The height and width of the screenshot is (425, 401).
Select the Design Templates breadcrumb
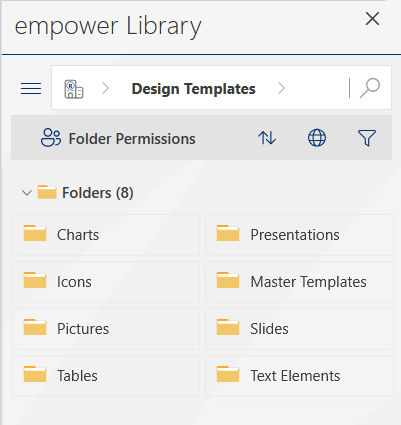194,89
